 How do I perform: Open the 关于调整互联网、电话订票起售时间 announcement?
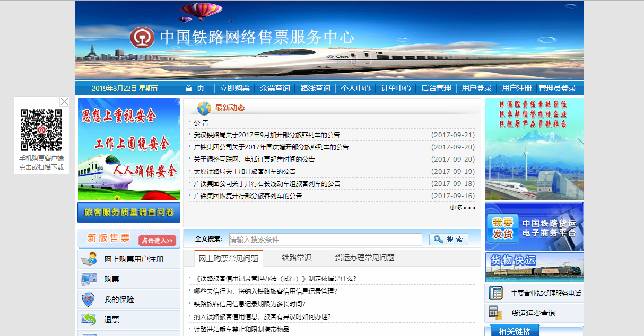tap(254, 160)
